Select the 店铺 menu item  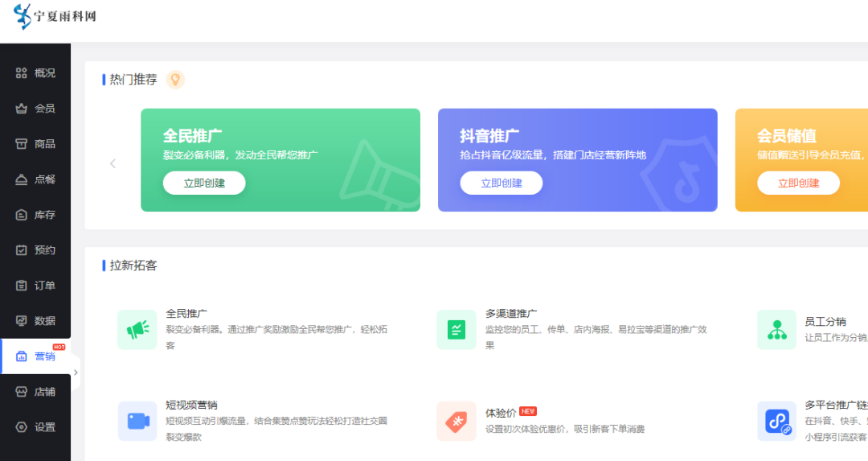coord(35,392)
